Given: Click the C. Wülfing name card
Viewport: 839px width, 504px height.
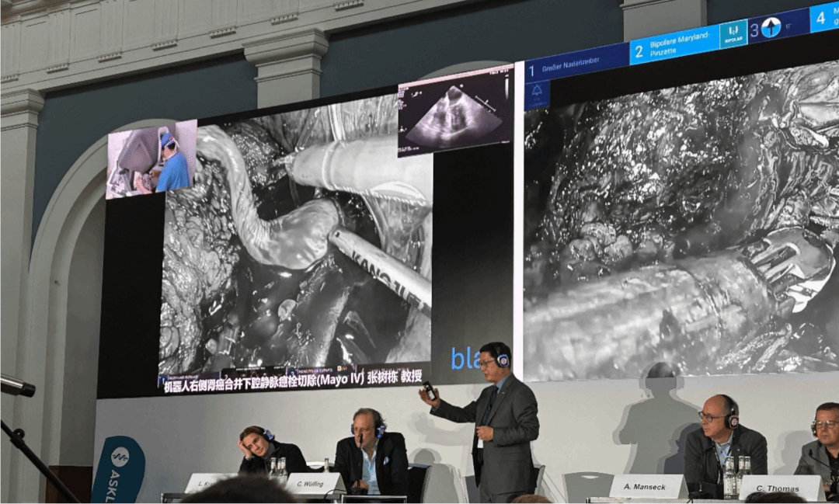Looking at the screenshot, I should click(x=315, y=484).
